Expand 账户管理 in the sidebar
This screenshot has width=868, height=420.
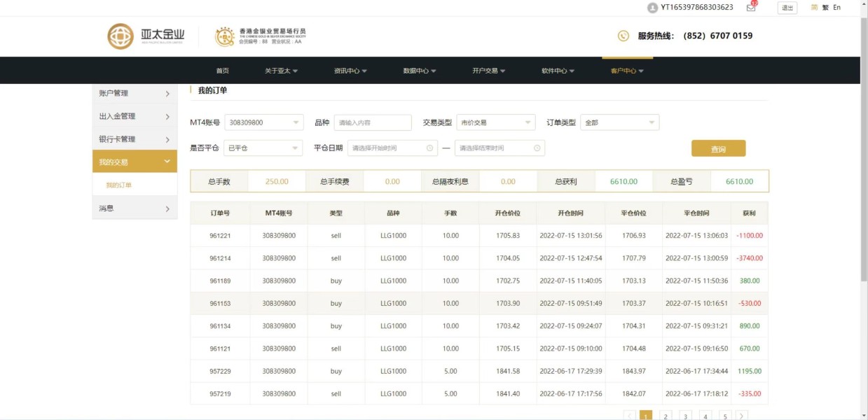pos(135,93)
